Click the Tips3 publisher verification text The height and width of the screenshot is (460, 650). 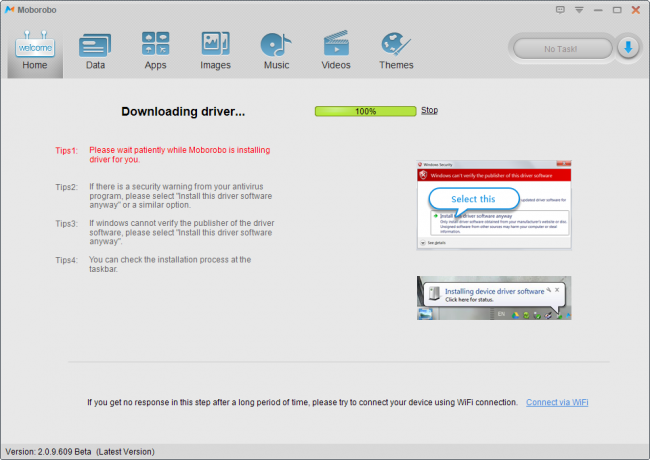tap(182, 232)
